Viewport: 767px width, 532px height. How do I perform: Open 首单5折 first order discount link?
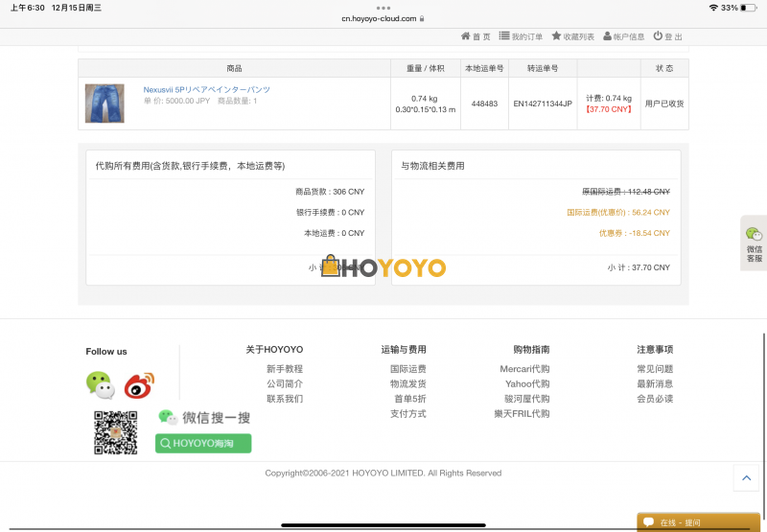click(x=410, y=399)
